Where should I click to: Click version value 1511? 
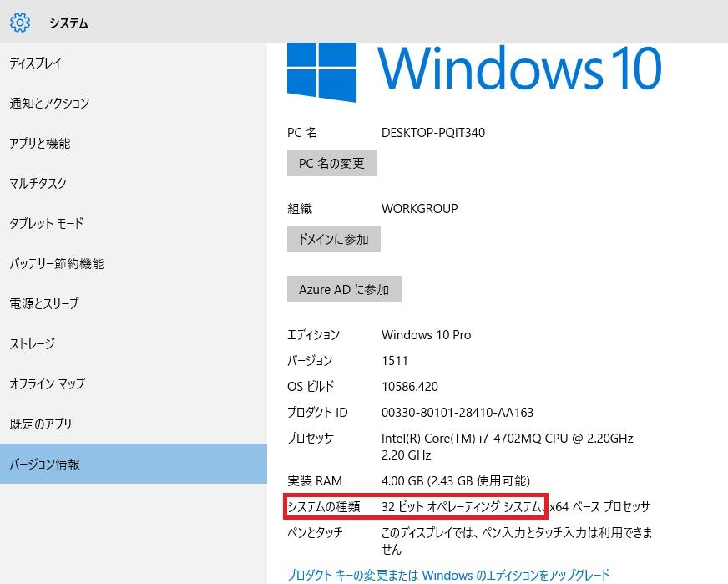click(395, 361)
